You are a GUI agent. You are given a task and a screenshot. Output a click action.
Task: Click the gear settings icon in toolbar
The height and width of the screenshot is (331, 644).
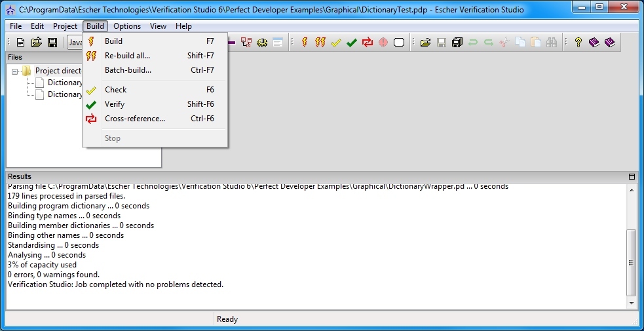(262, 43)
